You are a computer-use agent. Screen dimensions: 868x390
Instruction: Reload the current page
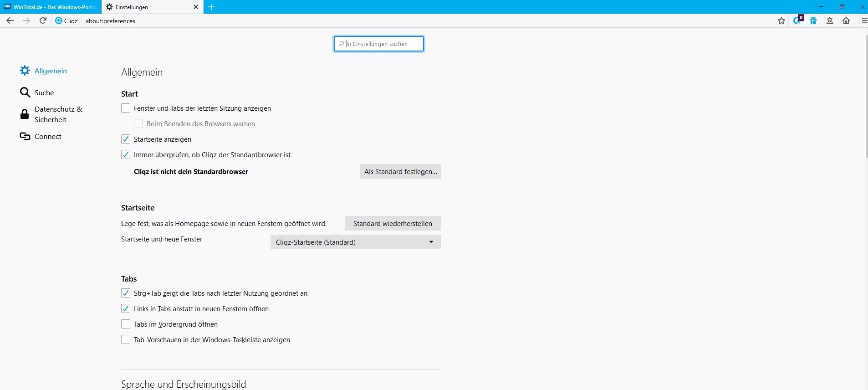point(43,21)
